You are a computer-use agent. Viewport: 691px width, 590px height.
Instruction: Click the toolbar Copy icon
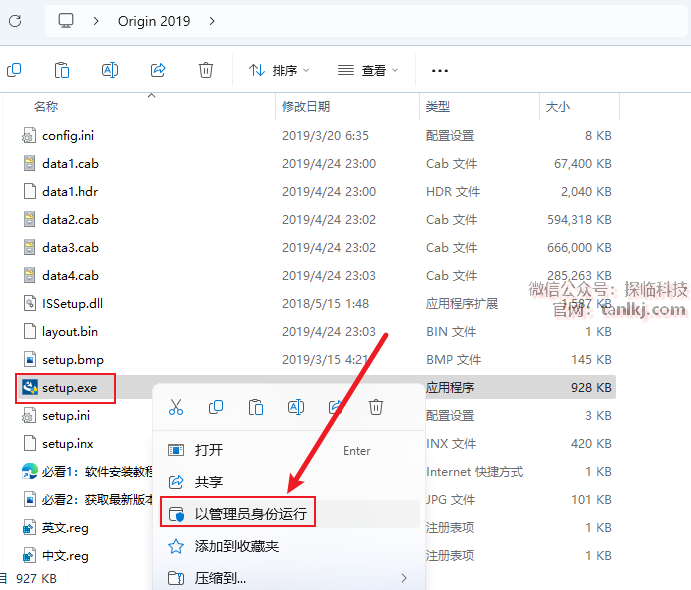[14, 70]
